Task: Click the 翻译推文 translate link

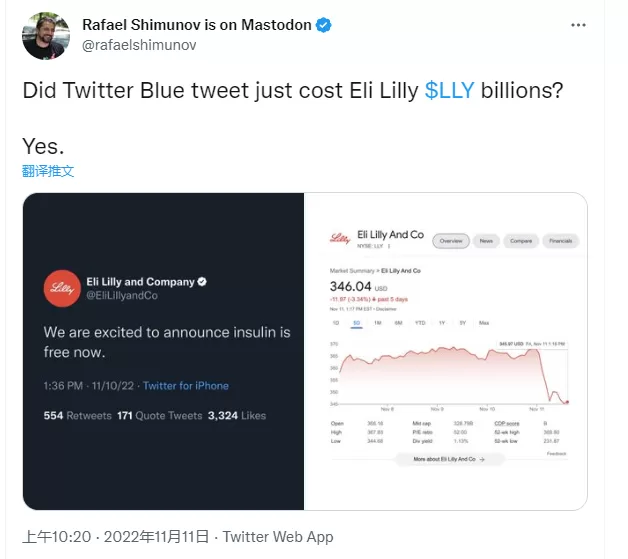Action: click(48, 171)
